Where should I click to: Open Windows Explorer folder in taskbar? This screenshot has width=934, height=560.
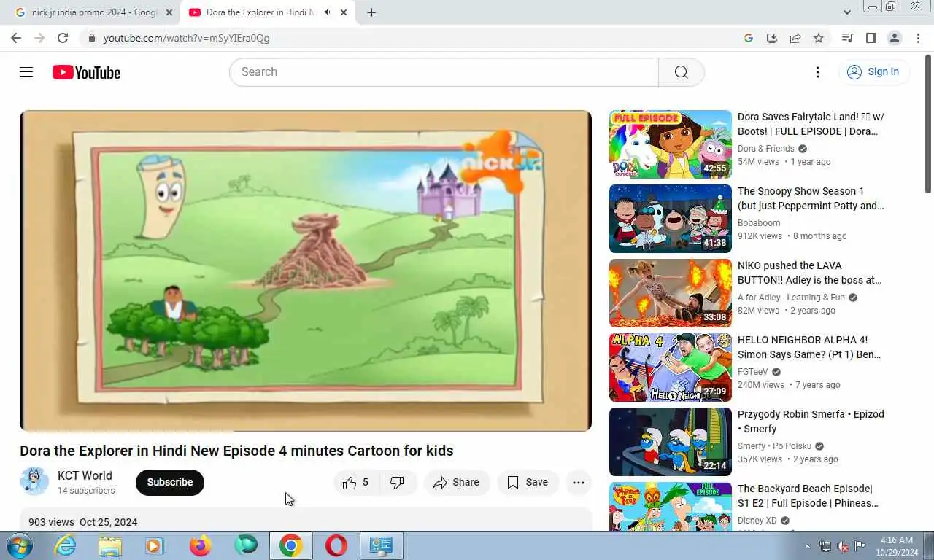coord(110,545)
